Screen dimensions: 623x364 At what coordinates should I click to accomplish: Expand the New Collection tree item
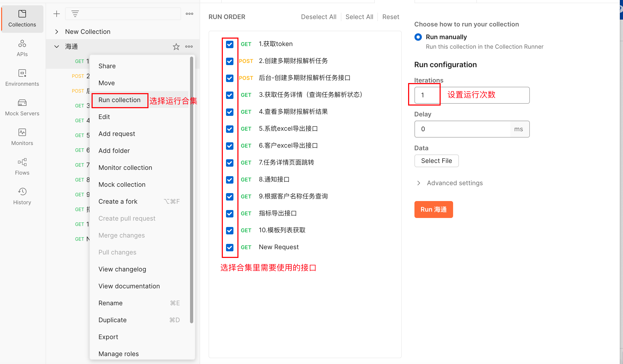[56, 31]
